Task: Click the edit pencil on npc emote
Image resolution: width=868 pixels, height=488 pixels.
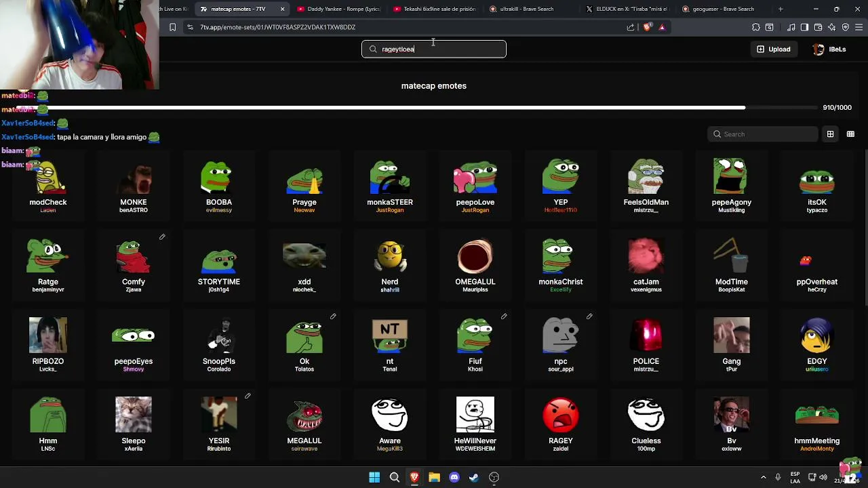Action: 589,316
